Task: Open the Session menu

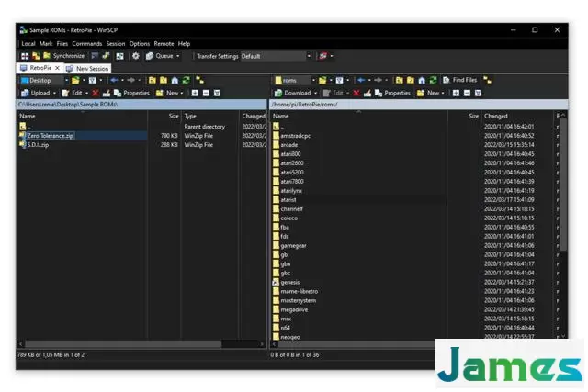Action: pyautogui.click(x=116, y=44)
